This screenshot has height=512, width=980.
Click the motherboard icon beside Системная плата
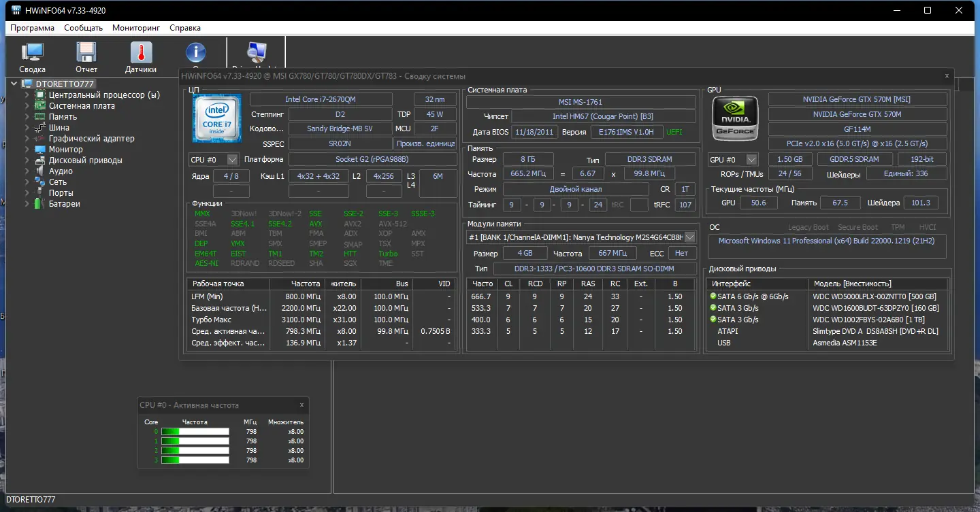pyautogui.click(x=40, y=106)
